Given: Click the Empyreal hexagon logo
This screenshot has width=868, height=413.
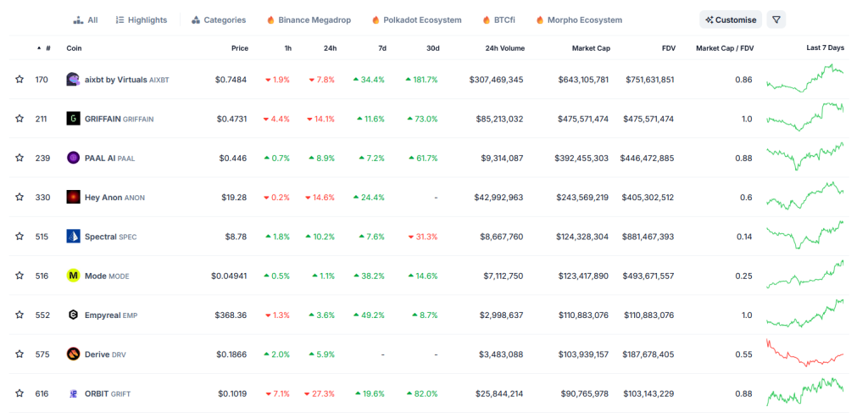Looking at the screenshot, I should (x=73, y=315).
